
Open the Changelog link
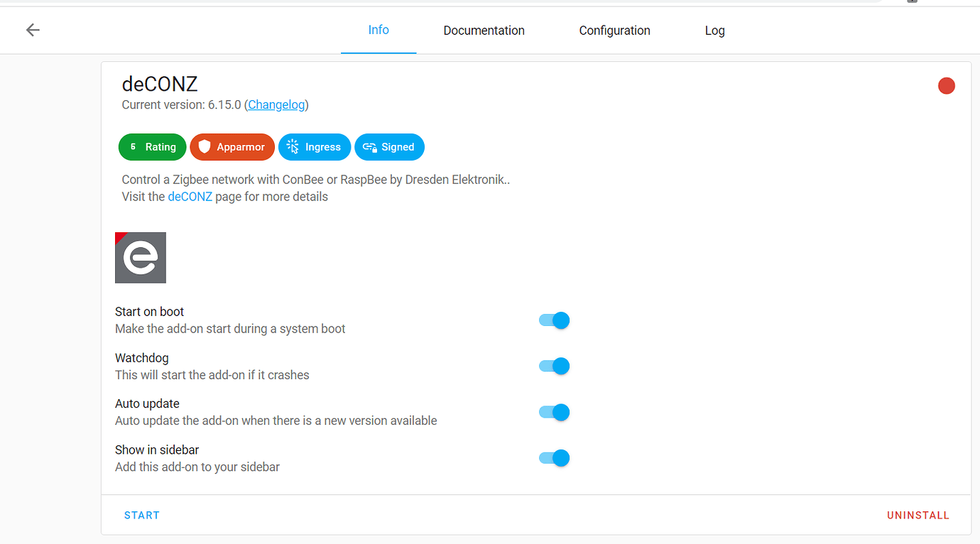click(x=276, y=104)
